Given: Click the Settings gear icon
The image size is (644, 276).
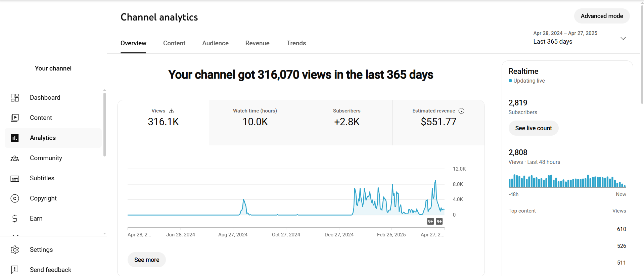Looking at the screenshot, I should click(15, 250).
